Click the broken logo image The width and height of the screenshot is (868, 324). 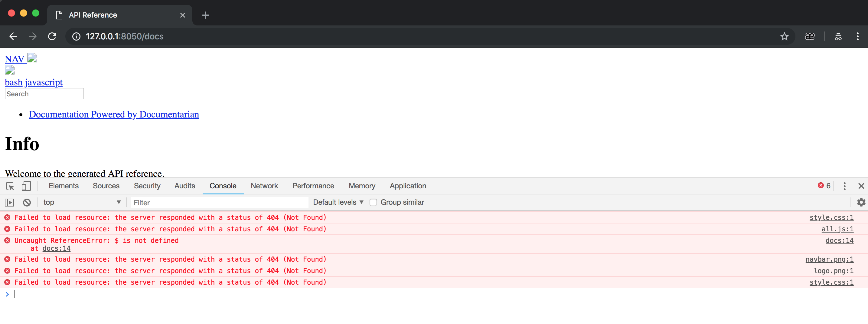pos(9,70)
